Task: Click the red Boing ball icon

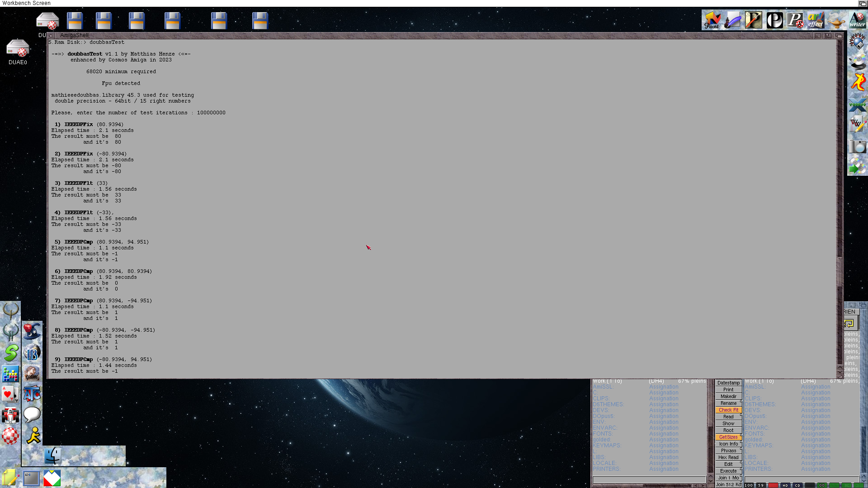Action: click(10, 436)
